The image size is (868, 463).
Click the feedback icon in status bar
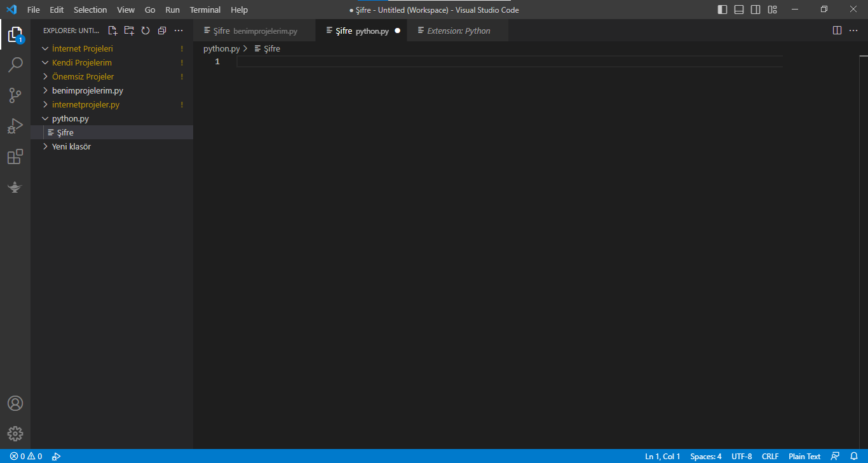(835, 457)
